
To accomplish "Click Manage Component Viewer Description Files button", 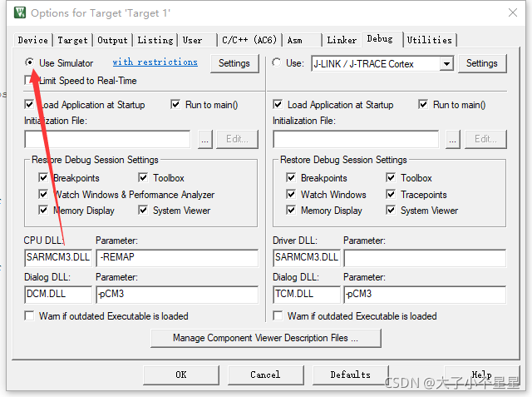I will pos(266,338).
